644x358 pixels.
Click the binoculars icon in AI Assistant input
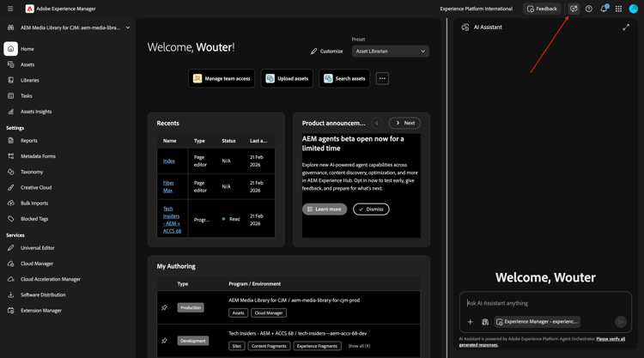pyautogui.click(x=485, y=322)
